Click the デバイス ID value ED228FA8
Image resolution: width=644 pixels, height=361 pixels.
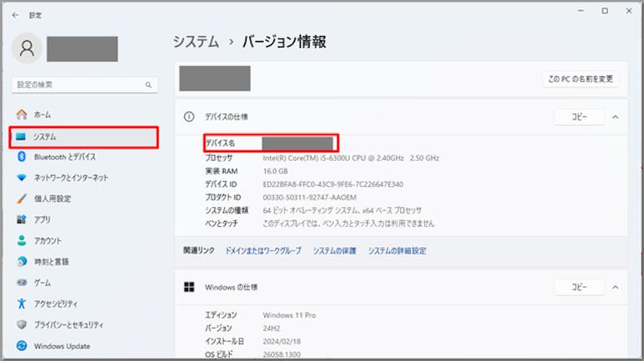pos(333,184)
